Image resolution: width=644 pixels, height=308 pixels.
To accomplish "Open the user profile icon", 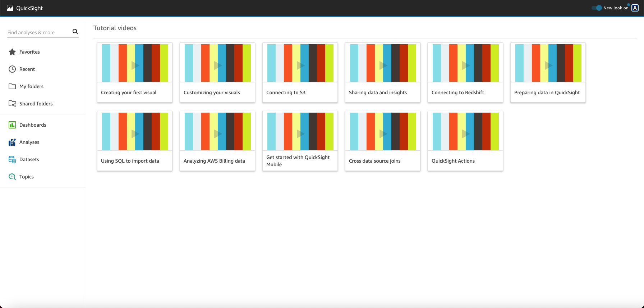I will [635, 8].
